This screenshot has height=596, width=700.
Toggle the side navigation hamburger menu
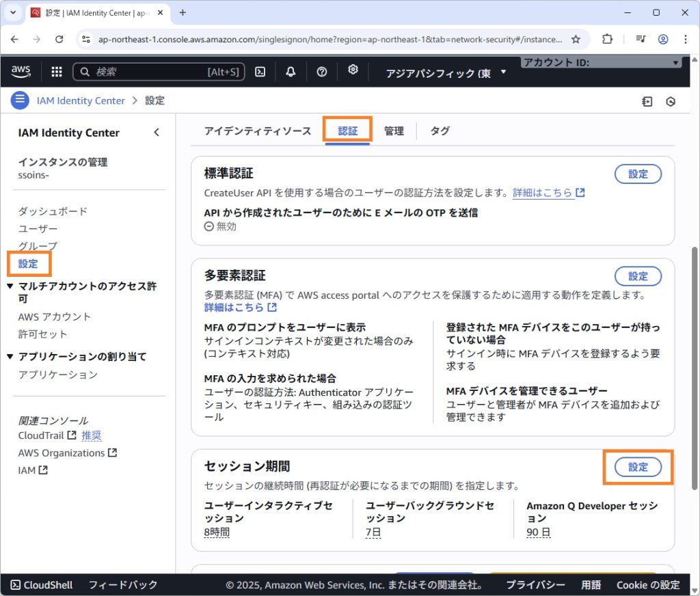pyautogui.click(x=20, y=100)
